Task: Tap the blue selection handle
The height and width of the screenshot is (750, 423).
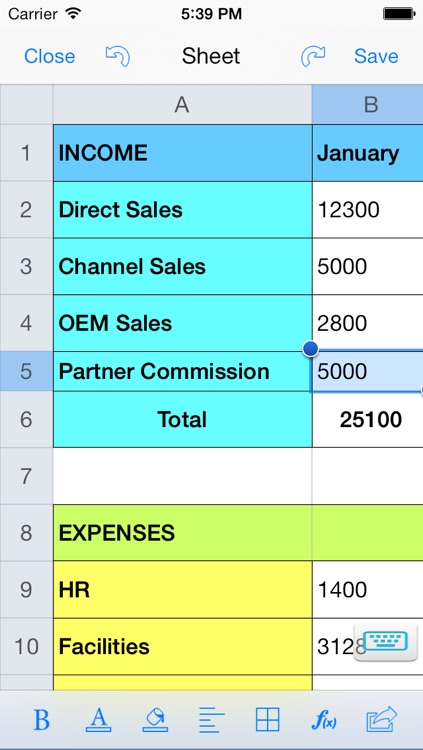Action: [311, 349]
